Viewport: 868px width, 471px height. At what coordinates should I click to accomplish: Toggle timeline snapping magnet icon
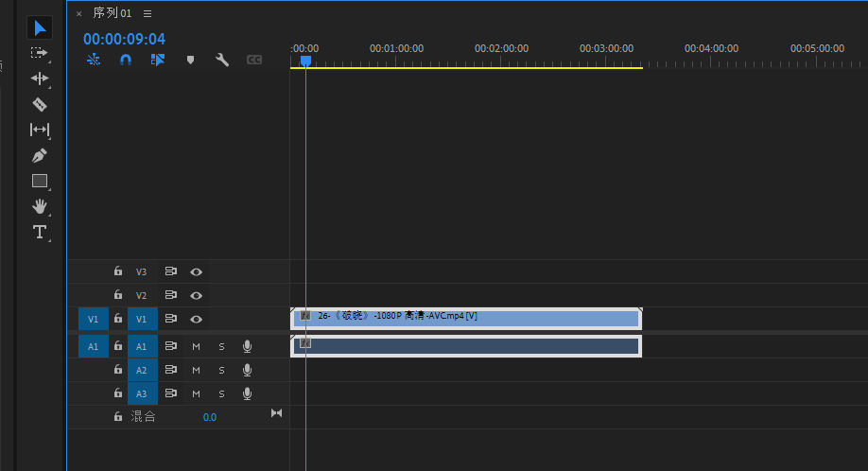(x=126, y=60)
